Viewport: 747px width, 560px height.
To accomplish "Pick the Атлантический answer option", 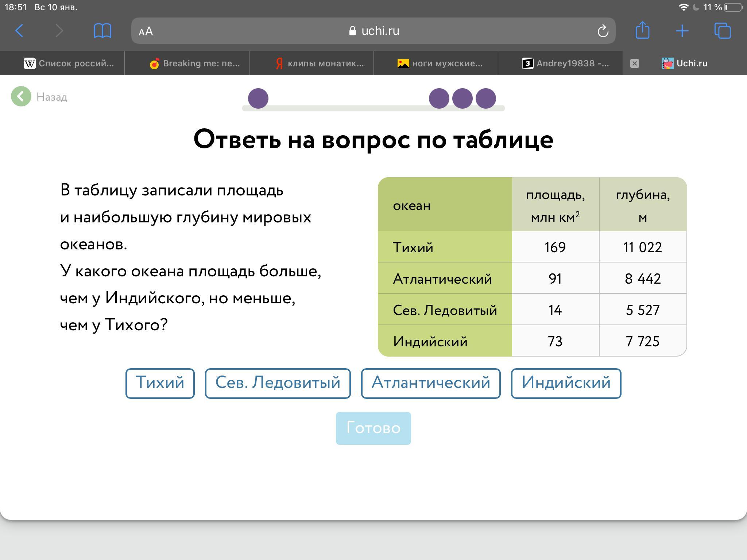I will (430, 383).
